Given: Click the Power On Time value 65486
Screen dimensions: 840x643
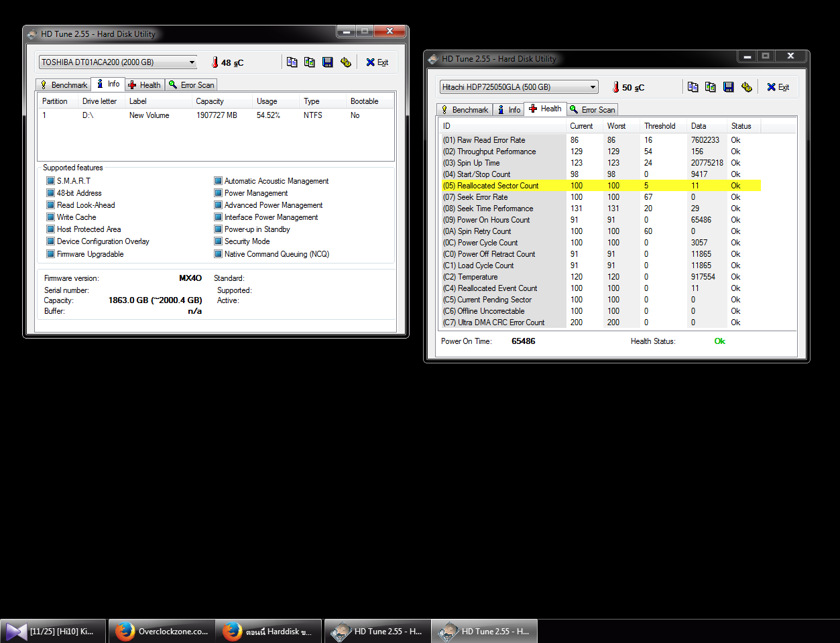Looking at the screenshot, I should (523, 341).
